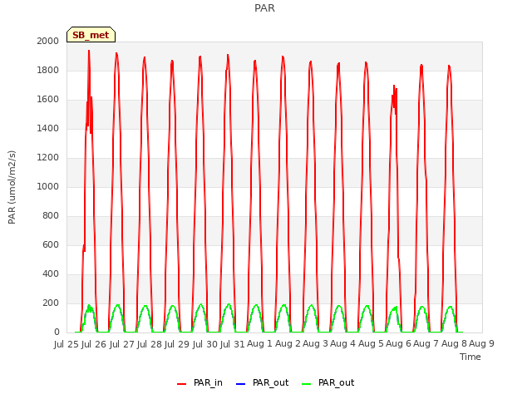Click the SB_met annotation label
The height and width of the screenshot is (399, 532).
click(91, 35)
